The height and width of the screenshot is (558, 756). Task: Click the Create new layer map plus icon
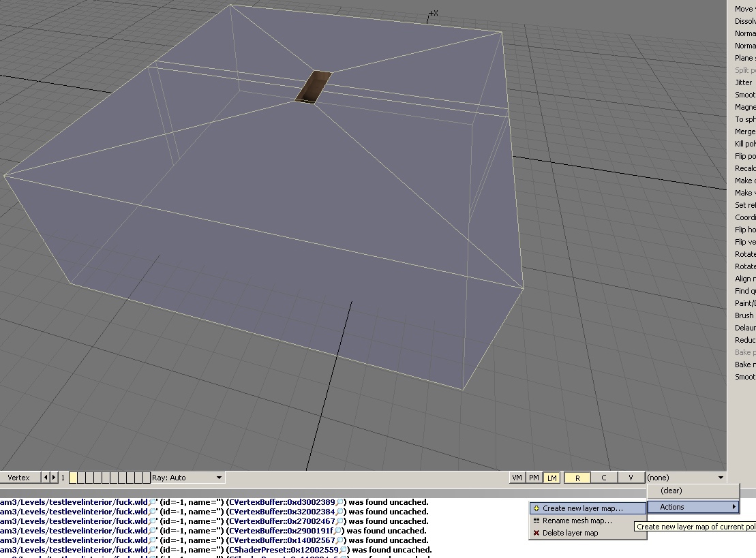click(536, 508)
